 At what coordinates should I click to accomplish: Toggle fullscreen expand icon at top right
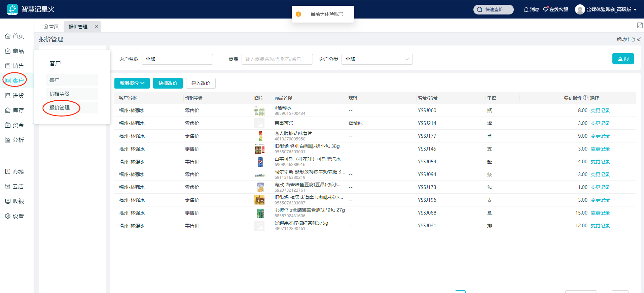640,25
